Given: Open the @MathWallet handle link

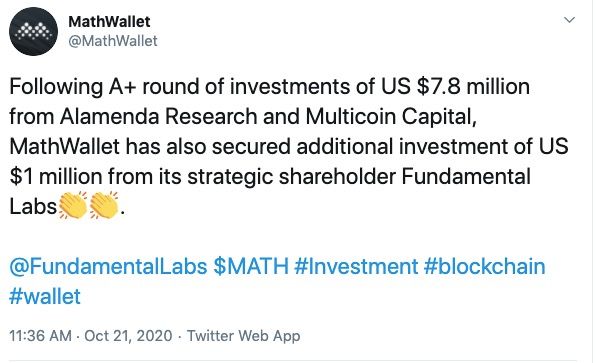Looking at the screenshot, I should point(113,41).
